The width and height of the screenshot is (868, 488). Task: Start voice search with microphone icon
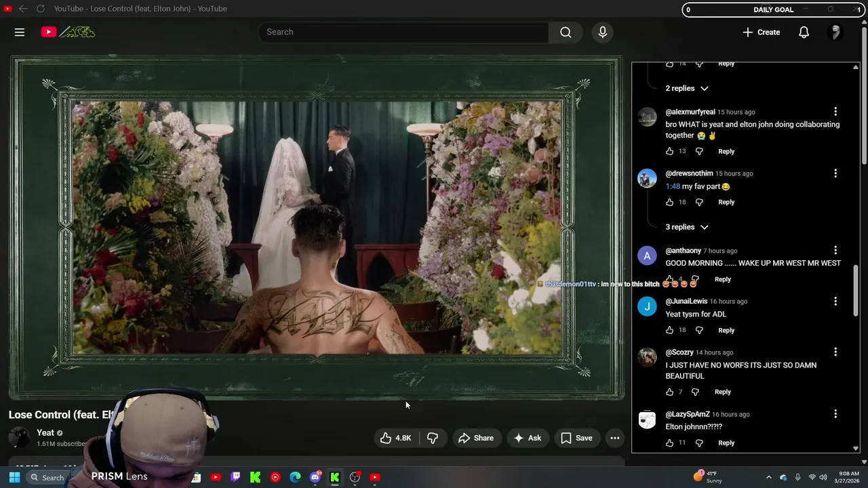[x=602, y=32]
